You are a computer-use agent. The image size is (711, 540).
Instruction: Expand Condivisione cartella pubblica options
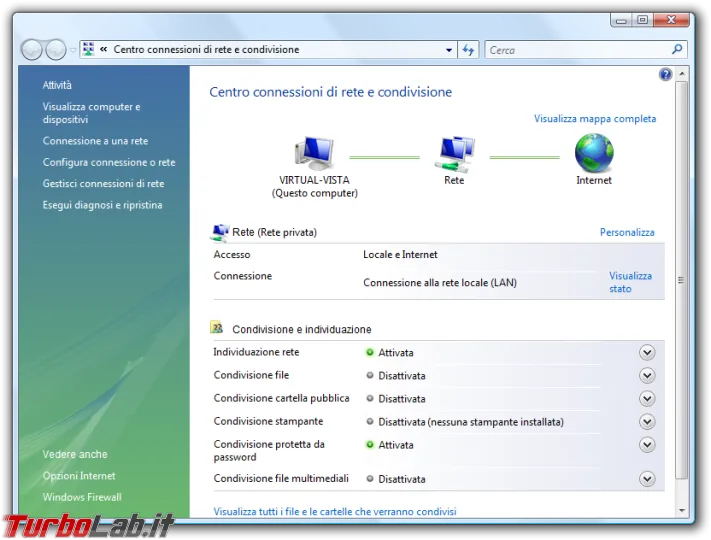coord(647,399)
